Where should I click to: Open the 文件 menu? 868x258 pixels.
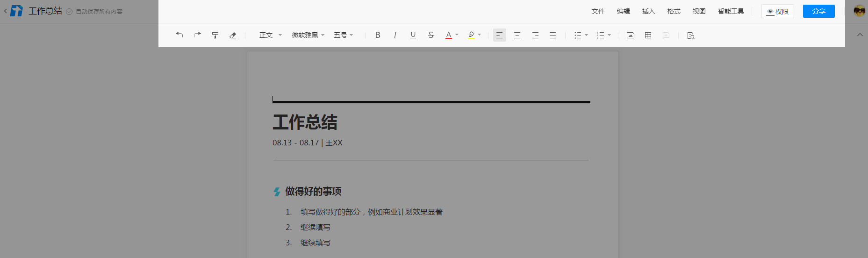coord(598,11)
